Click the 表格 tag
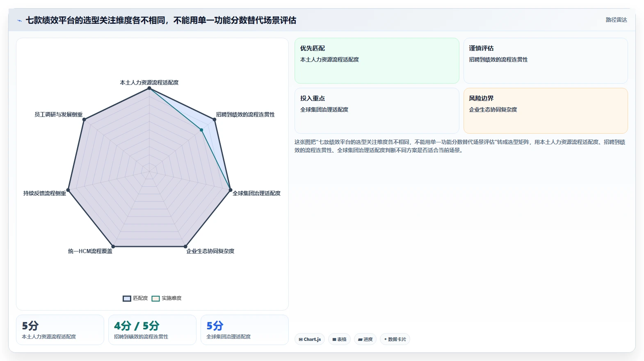 339,339
